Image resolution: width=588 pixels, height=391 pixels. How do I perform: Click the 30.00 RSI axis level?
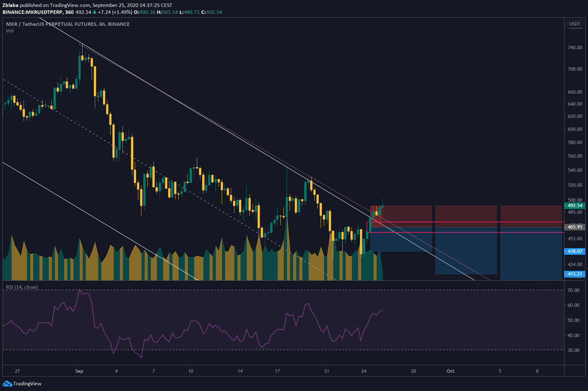573,350
